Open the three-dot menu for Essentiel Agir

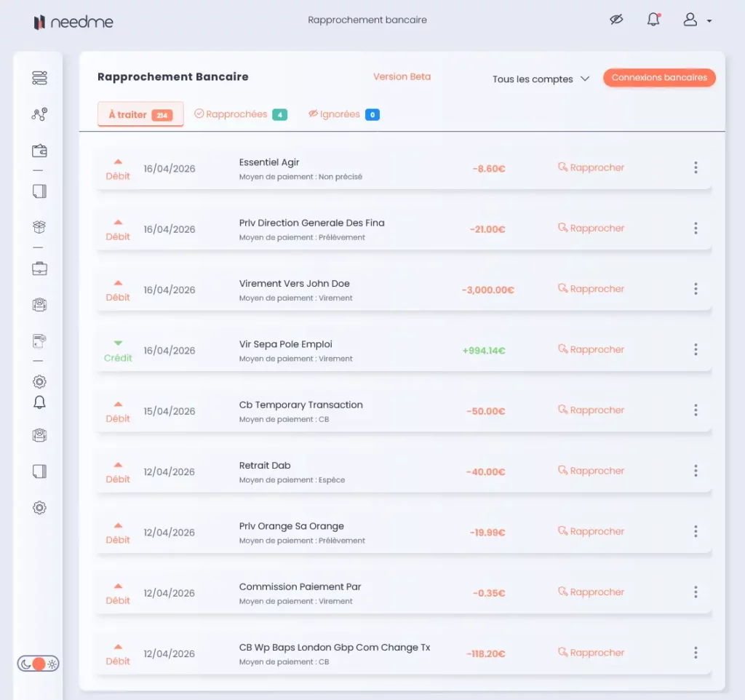tap(696, 168)
